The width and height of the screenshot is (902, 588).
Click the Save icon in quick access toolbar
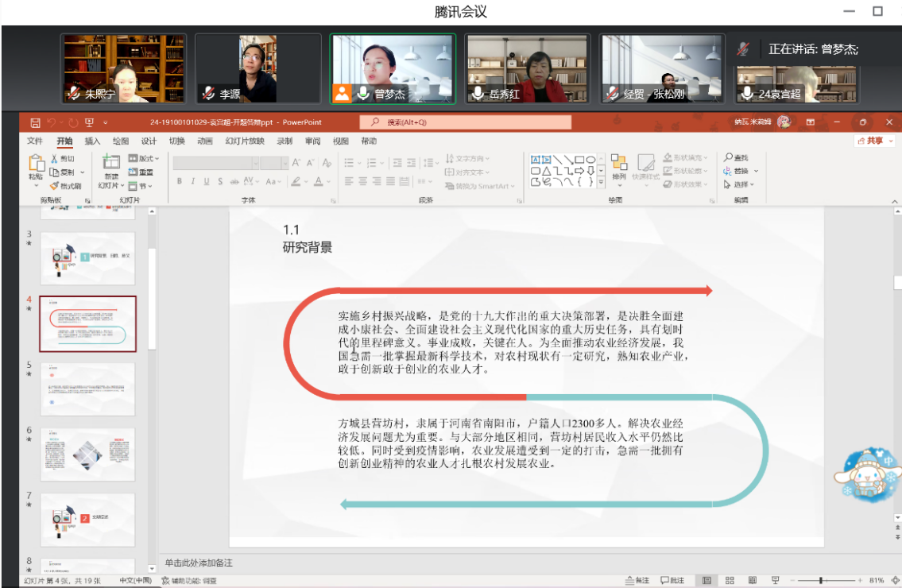point(35,122)
